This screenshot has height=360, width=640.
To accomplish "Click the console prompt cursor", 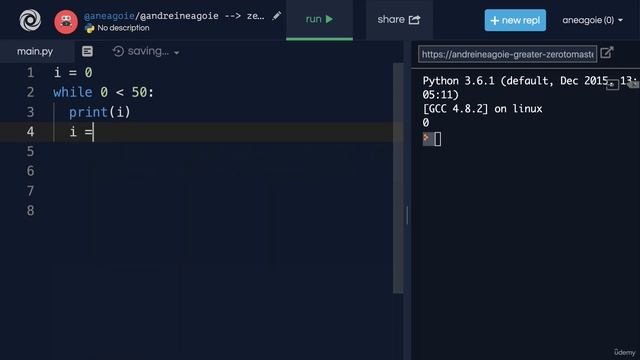I will pos(438,139).
